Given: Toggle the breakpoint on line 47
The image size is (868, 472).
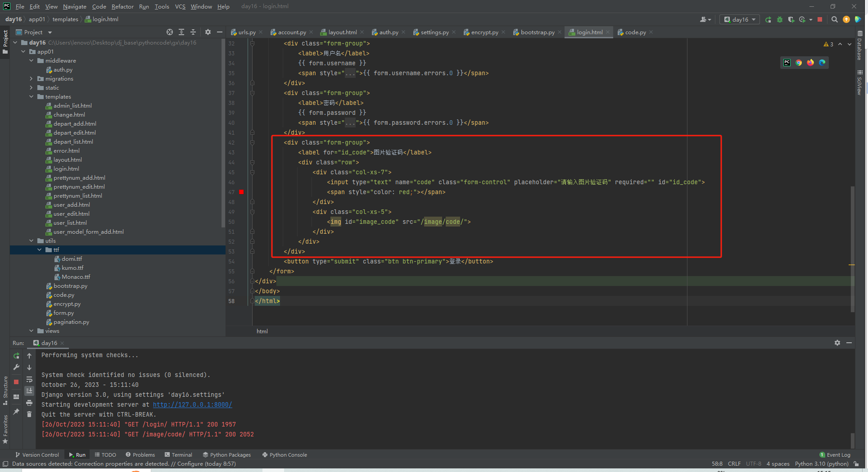Looking at the screenshot, I should coord(241,192).
